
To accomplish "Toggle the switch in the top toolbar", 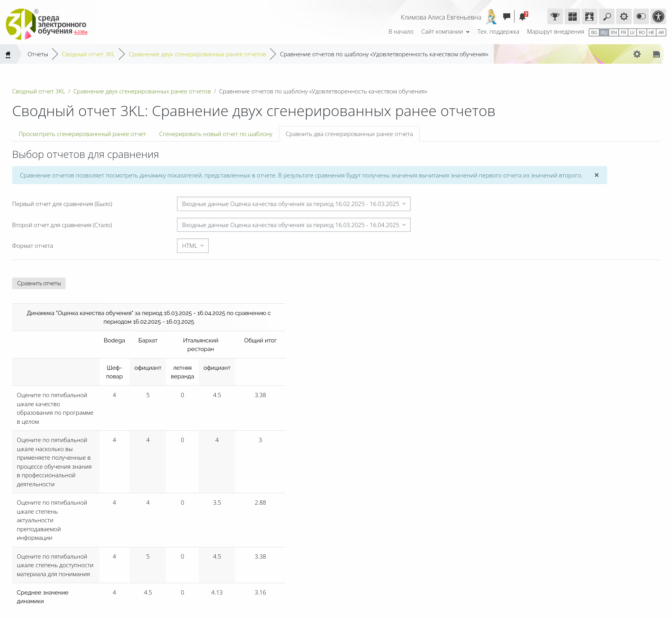I will (641, 17).
